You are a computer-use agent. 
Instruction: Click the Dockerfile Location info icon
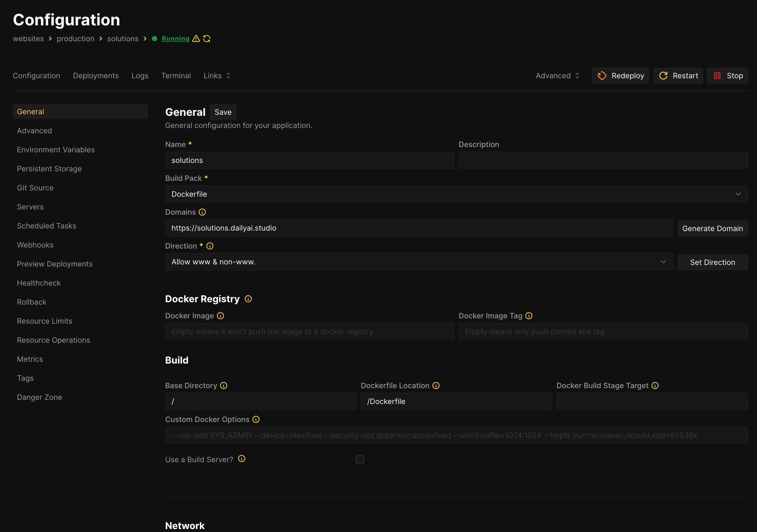coord(436,386)
